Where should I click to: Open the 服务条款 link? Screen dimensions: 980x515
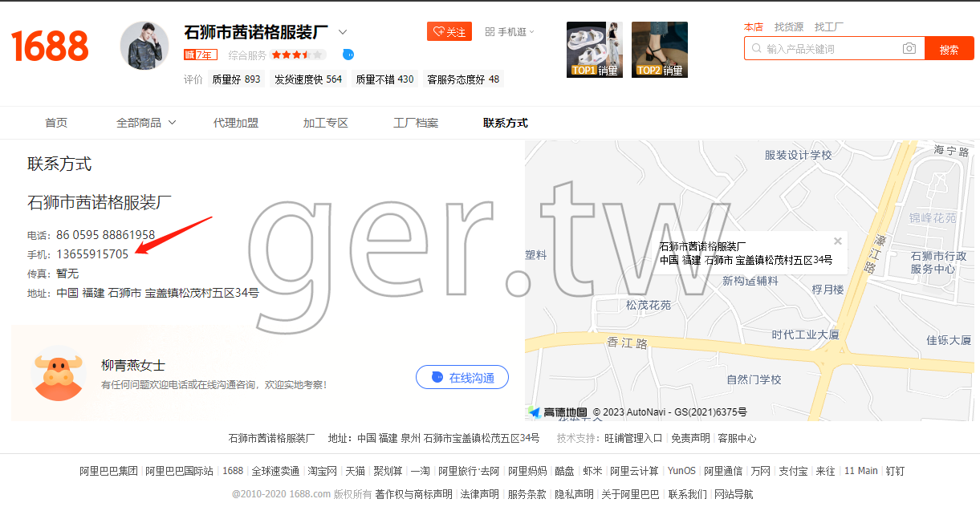(x=527, y=494)
